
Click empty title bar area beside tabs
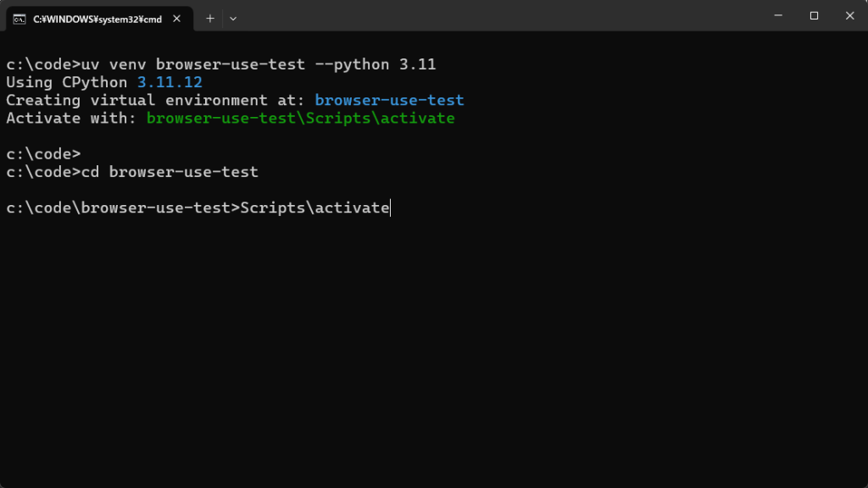498,15
